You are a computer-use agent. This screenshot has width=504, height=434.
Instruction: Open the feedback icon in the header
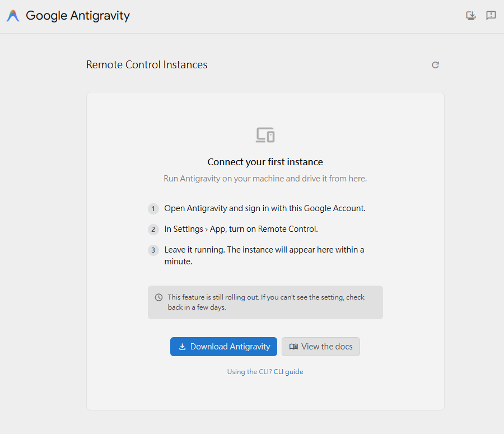(491, 16)
